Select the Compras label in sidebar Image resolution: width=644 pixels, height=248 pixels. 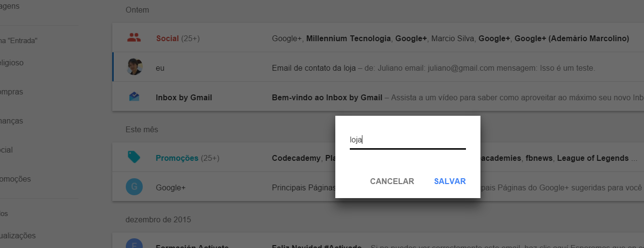(x=12, y=92)
